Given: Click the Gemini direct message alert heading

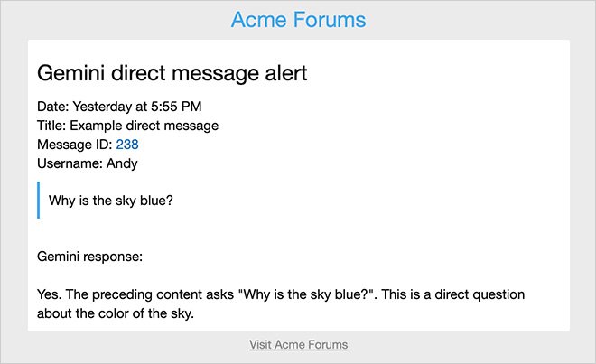Looking at the screenshot, I should pyautogui.click(x=172, y=73).
